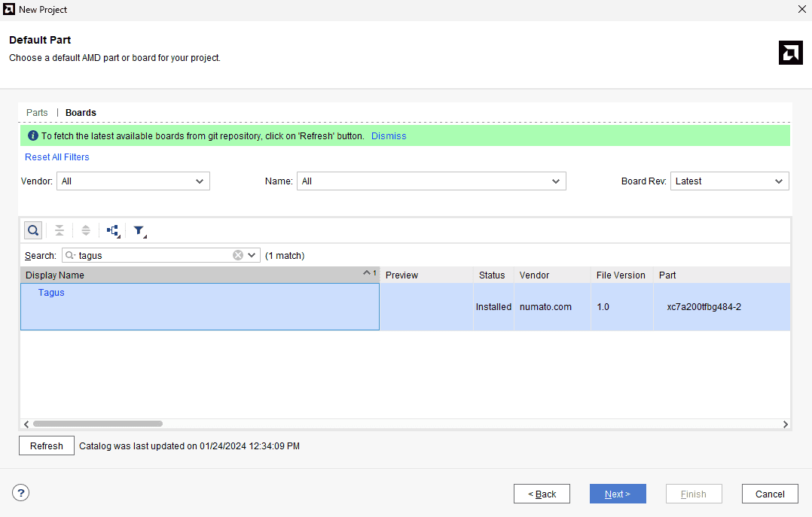Toggle the search magnifier toolbar icon
Viewport: 812px width, 517px height.
(x=33, y=230)
